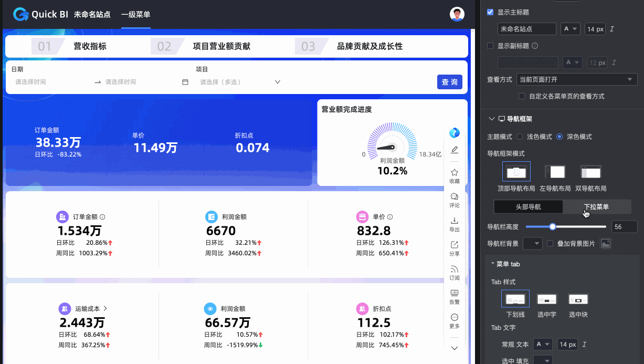Click the background image picker icon

[606, 243]
